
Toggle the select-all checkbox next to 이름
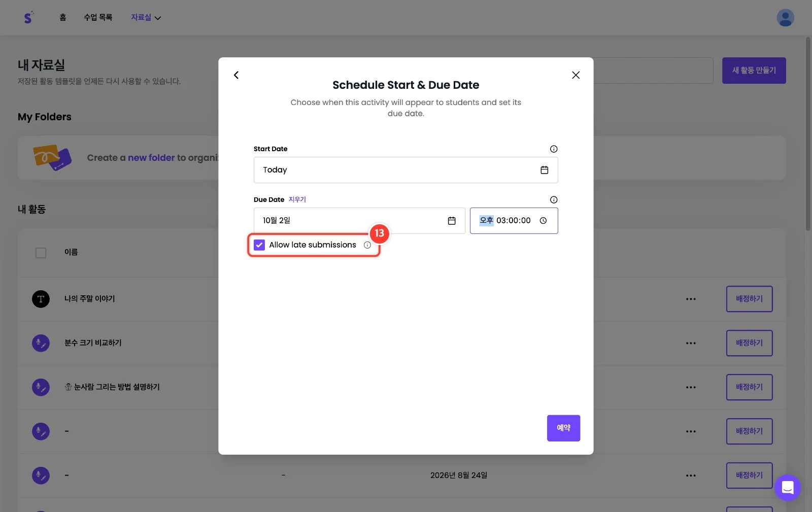[41, 253]
